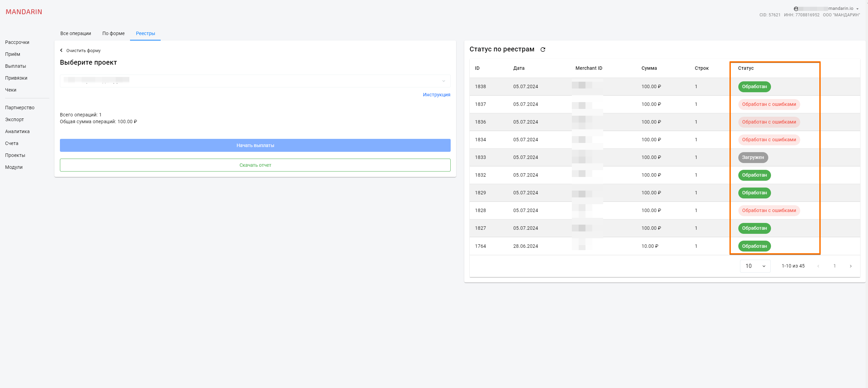Screen dimensions: 868x388
Task: Open Выплаты in the sidebar
Action: click(x=16, y=66)
